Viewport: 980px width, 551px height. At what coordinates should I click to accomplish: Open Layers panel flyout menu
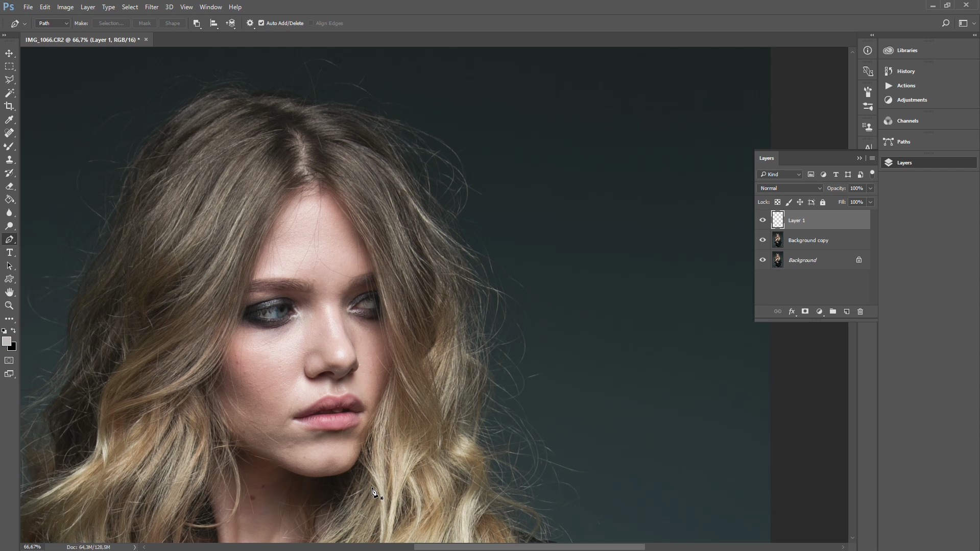click(x=872, y=158)
